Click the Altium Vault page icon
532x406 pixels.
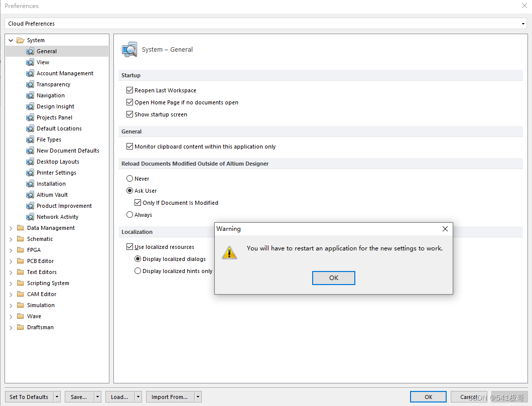point(30,195)
